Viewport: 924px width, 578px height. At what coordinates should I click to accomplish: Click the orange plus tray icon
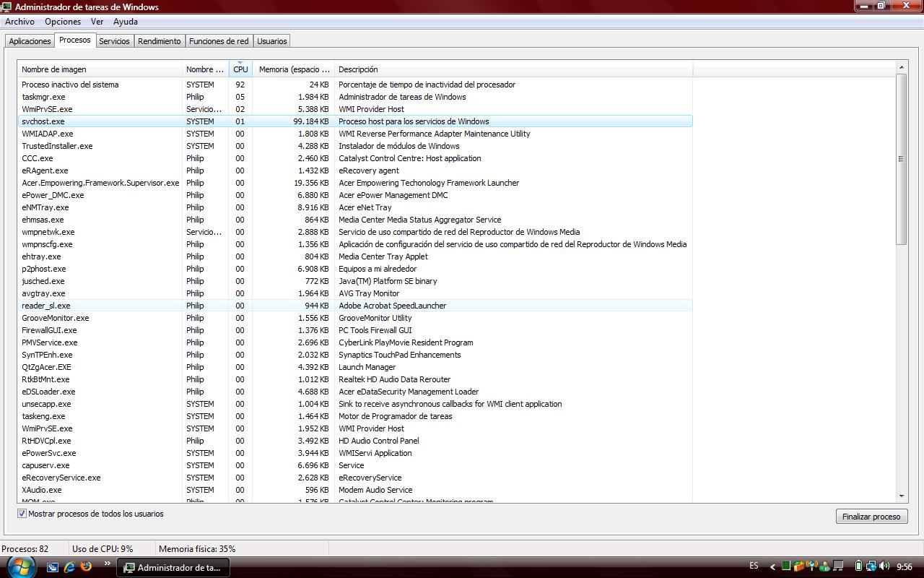[799, 566]
